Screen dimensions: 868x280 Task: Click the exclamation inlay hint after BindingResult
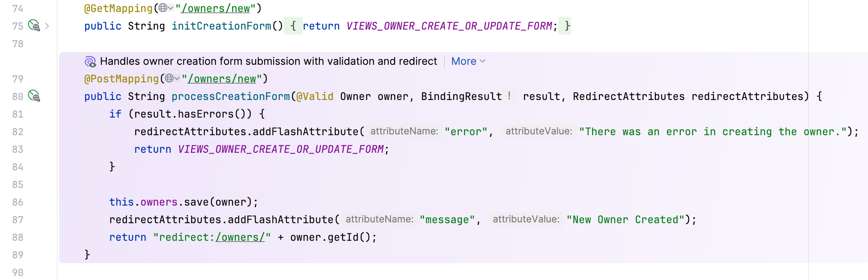[x=509, y=96]
